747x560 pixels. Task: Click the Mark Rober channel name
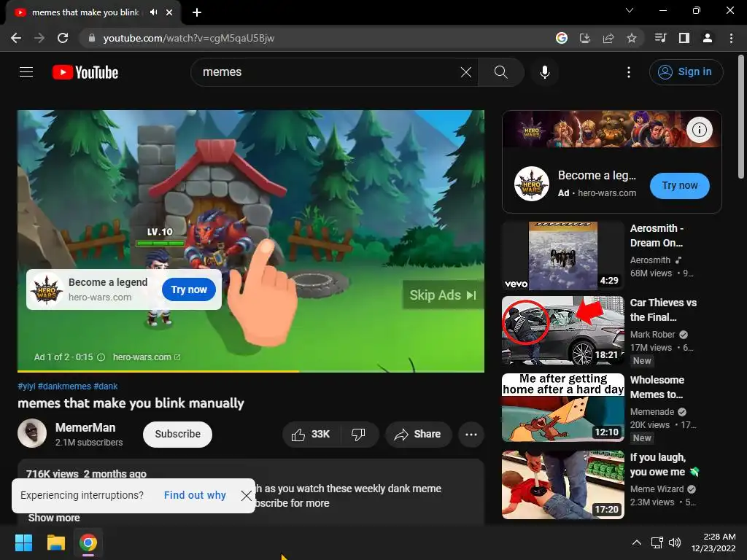653,335
